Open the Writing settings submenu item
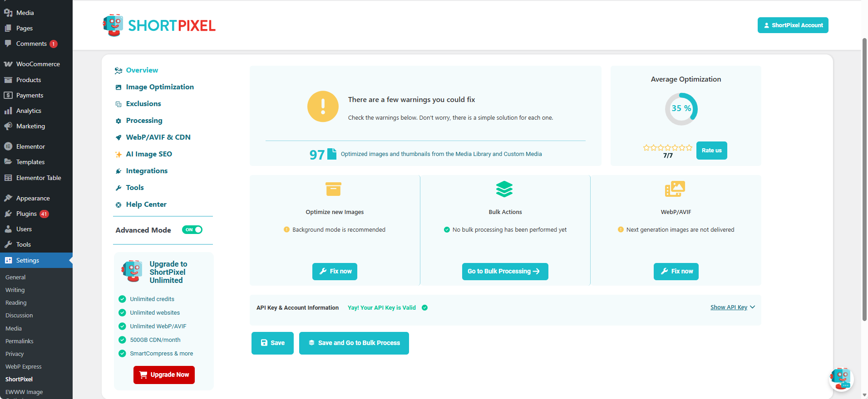This screenshot has height=399, width=868. (x=15, y=290)
